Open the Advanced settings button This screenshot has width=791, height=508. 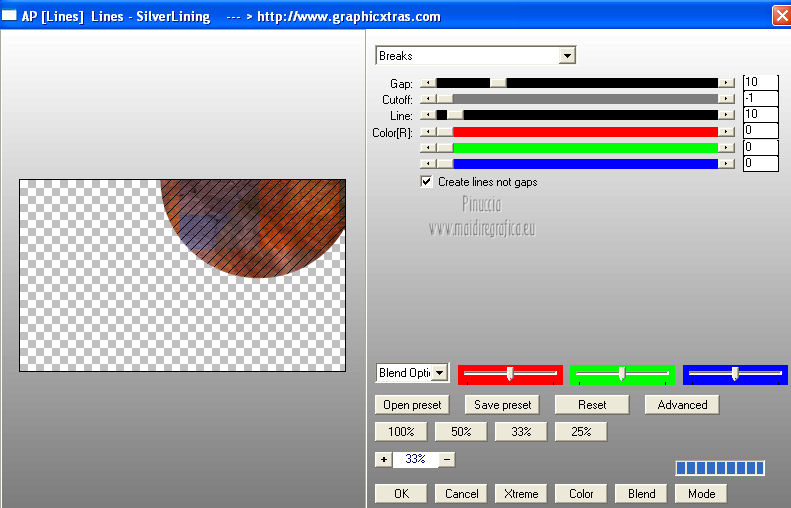[x=682, y=405]
